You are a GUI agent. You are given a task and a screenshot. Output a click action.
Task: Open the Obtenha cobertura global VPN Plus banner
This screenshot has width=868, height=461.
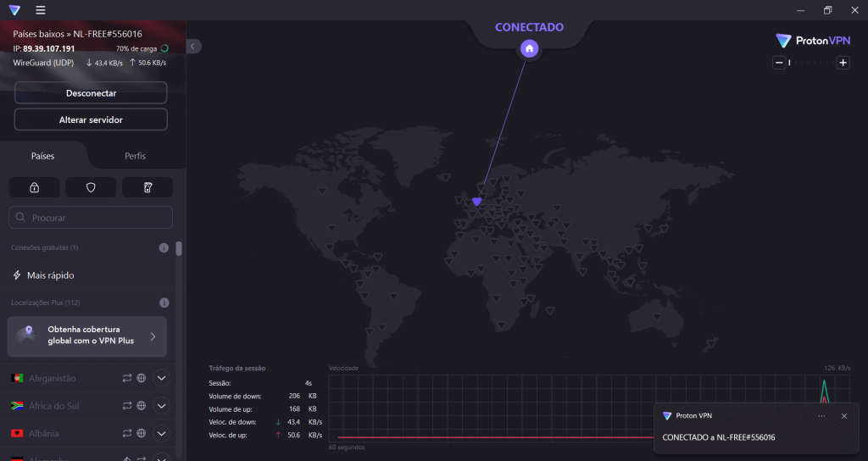point(87,336)
